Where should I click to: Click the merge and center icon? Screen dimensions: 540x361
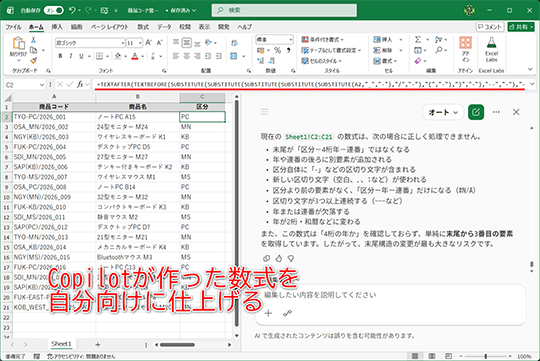click(234, 56)
